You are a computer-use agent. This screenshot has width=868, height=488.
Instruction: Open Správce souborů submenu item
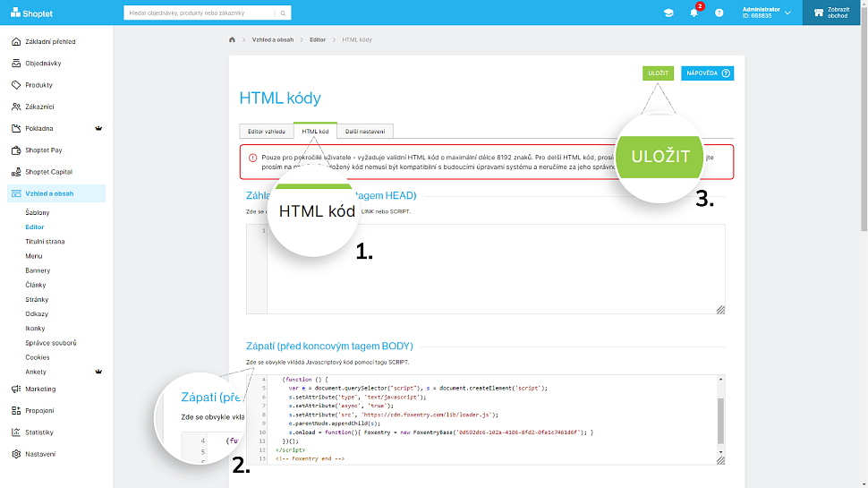51,343
